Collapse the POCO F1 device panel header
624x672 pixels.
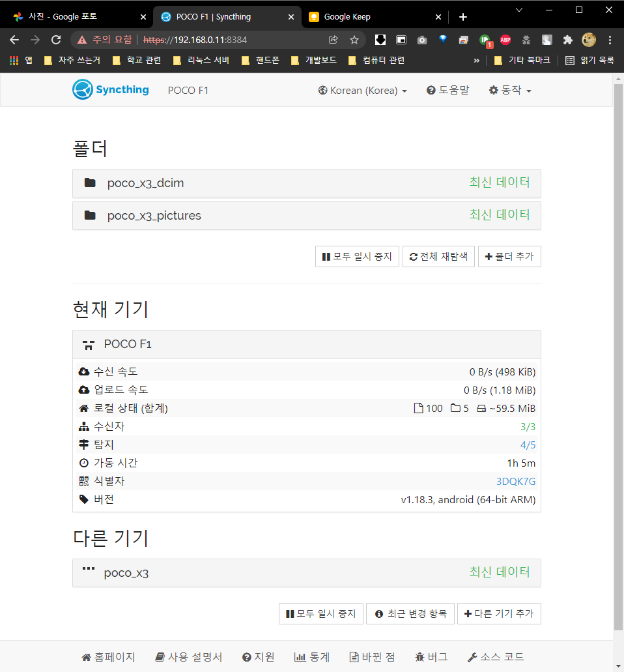pyautogui.click(x=307, y=345)
